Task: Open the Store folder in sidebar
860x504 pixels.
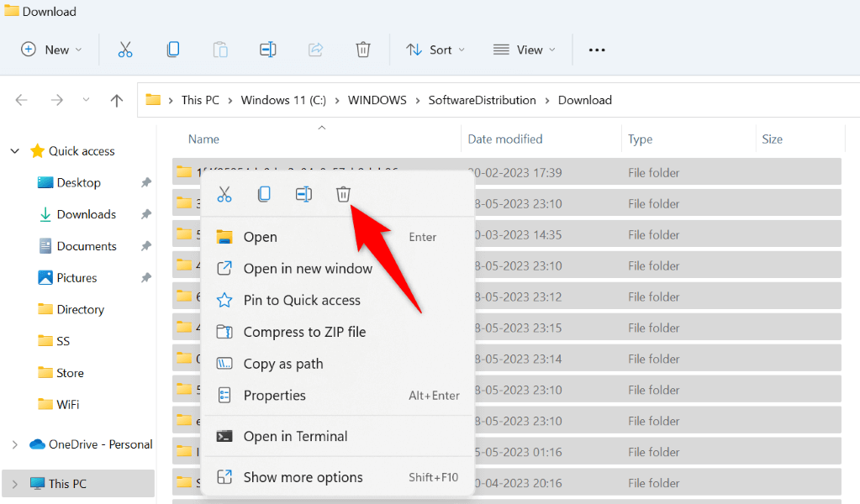Action: 71,372
